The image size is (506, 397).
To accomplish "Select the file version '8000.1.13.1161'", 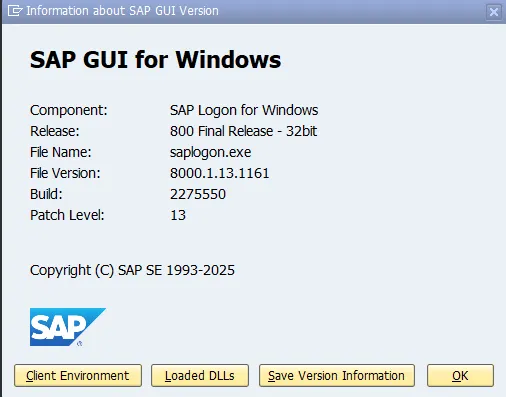I will point(219,173).
